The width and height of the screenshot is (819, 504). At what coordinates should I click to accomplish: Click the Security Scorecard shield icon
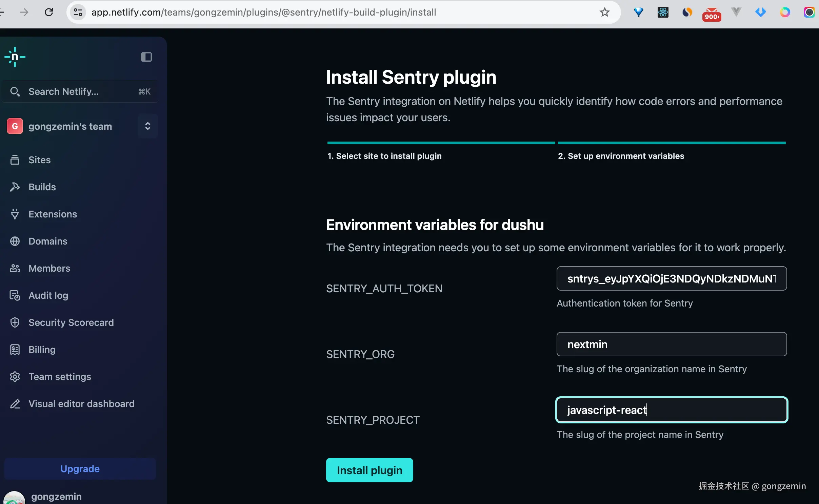(15, 322)
